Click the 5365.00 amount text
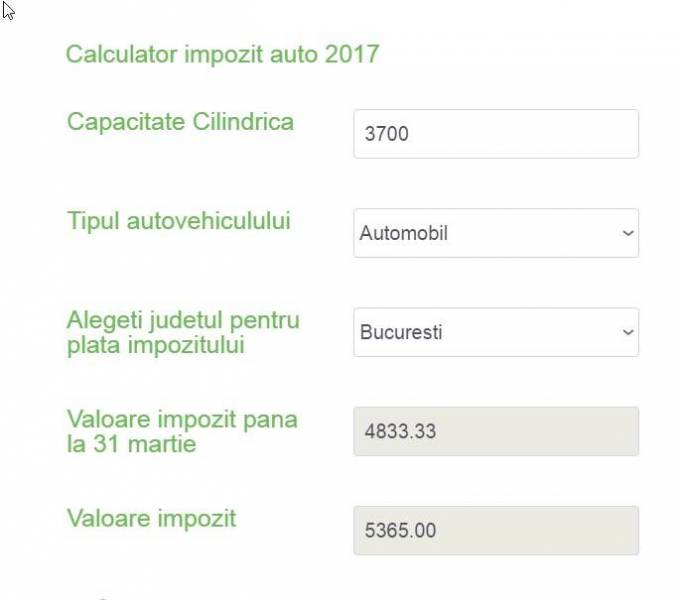Screen dimensions: 681x600 tap(400, 531)
